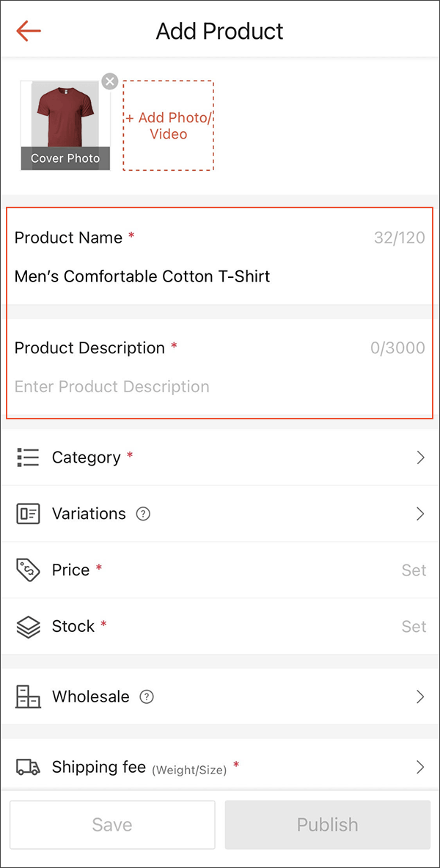
Task: Click Set next to Stock
Action: (x=414, y=626)
